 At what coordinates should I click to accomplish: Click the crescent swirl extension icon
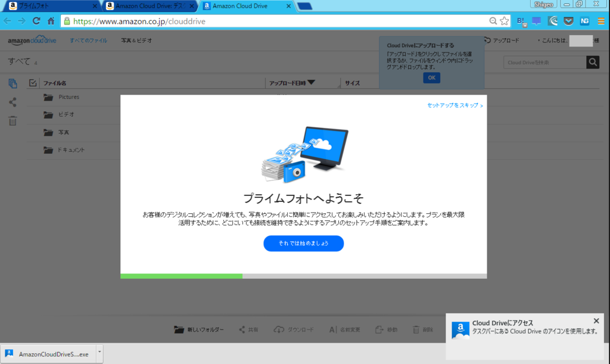click(553, 21)
